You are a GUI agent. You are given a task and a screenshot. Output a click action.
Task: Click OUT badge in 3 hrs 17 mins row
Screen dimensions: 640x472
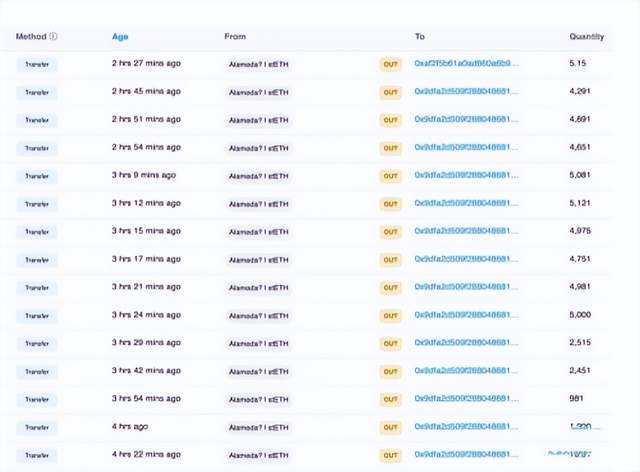pos(390,260)
